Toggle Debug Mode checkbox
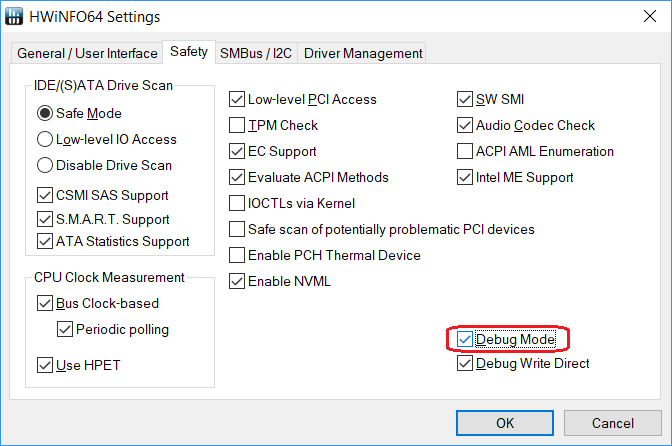The width and height of the screenshot is (672, 446). [465, 340]
